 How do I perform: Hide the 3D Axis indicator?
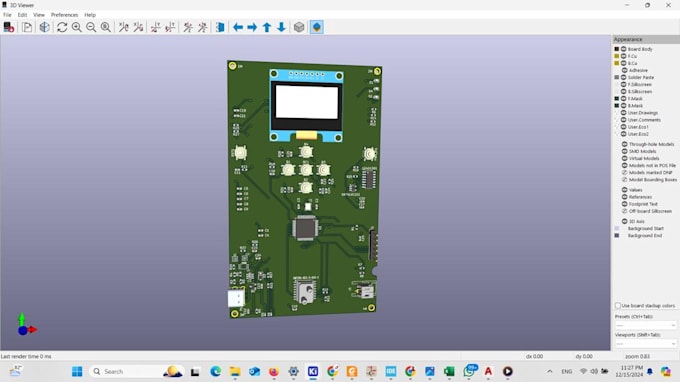tap(624, 221)
